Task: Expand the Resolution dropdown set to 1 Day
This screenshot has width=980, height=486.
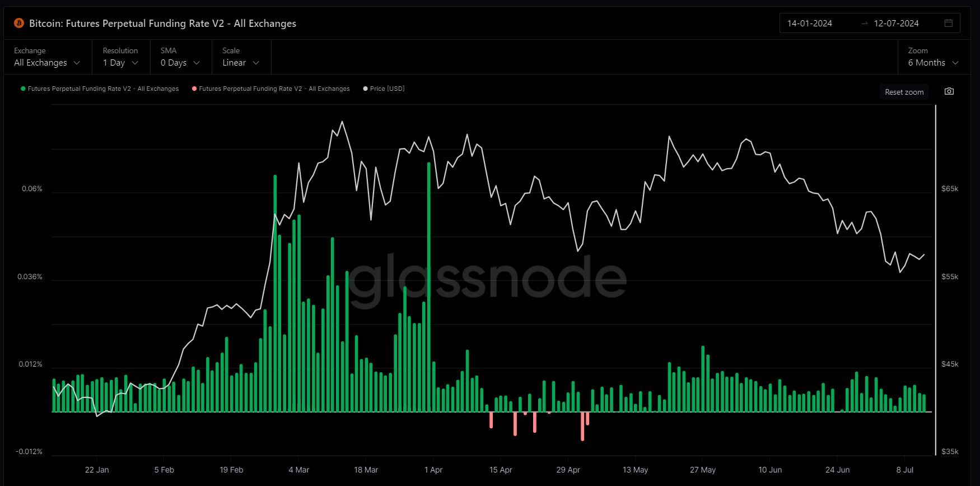Action: [x=120, y=63]
